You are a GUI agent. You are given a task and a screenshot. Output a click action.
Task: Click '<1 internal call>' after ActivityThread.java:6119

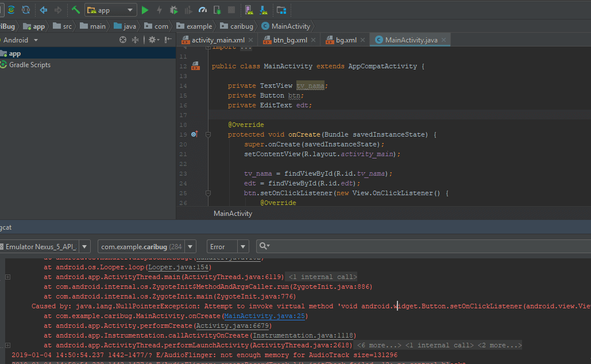(x=322, y=277)
